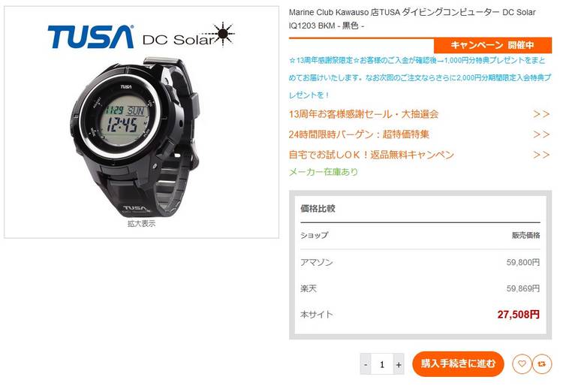Proceed with orange 購入手続きに進む button
Viewport: 563px width, 392px height.
[458, 363]
